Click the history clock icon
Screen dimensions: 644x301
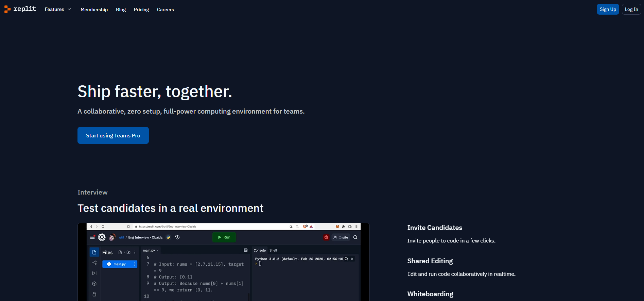[x=177, y=237]
